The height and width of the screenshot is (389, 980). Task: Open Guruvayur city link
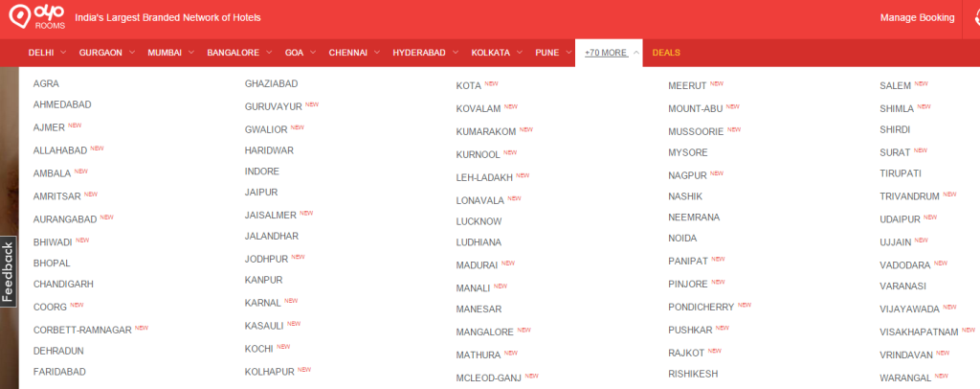[x=273, y=107]
